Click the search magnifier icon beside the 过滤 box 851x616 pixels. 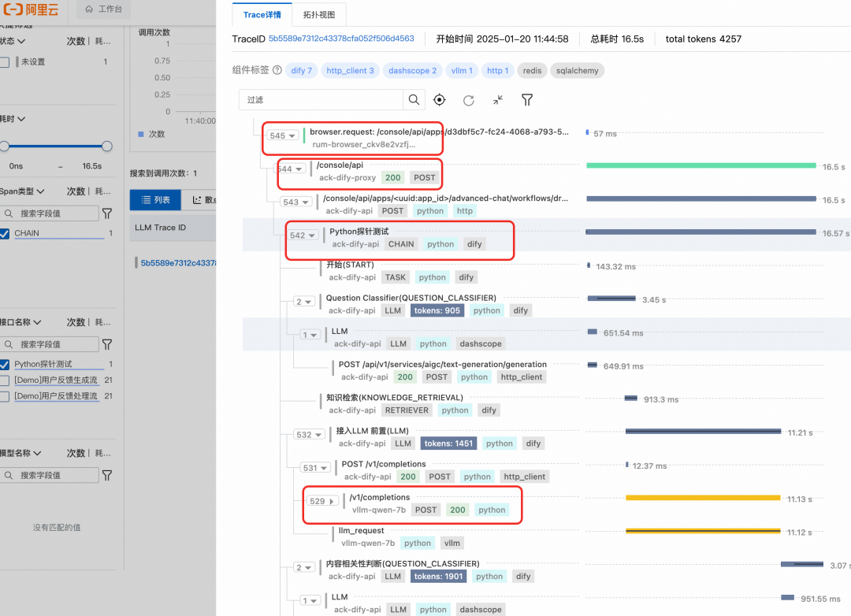[x=414, y=100]
